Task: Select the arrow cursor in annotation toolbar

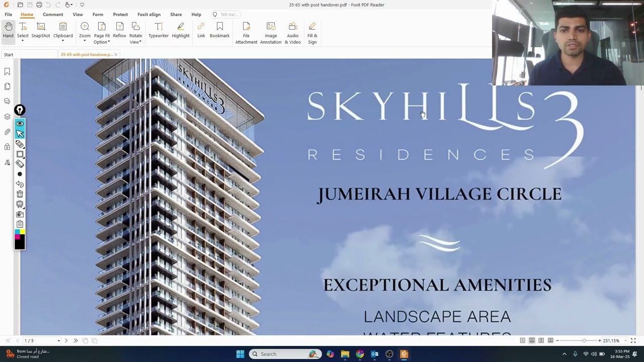Action: click(20, 133)
